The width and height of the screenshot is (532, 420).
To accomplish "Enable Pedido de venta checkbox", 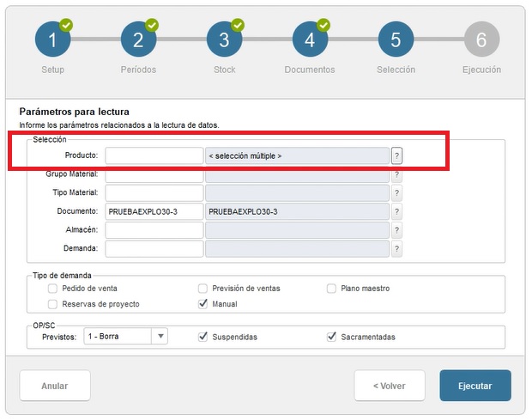I will click(x=52, y=289).
